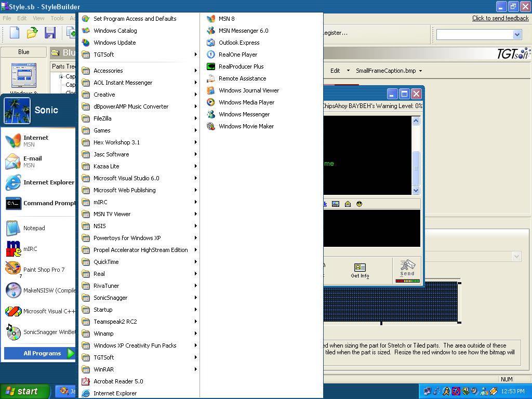The height and width of the screenshot is (399, 532).
Task: Click the Open folder toolbar icon
Action: (32, 33)
